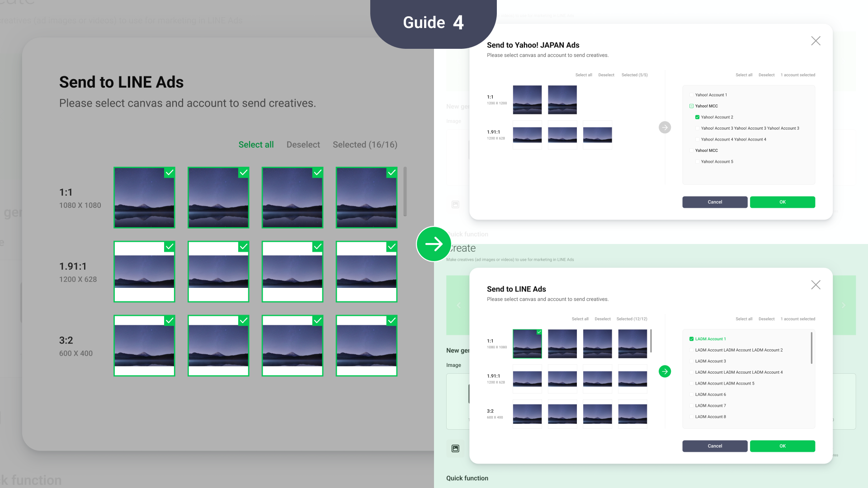
Task: Click the LADM account list scrollbar
Action: pyautogui.click(x=811, y=348)
